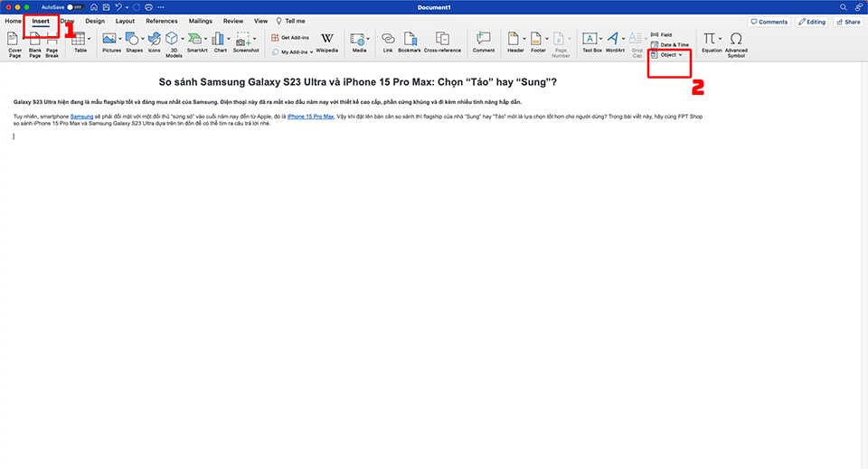Expand the Table dropdown arrow
Screen dimensions: 868x469
pyautogui.click(x=90, y=39)
